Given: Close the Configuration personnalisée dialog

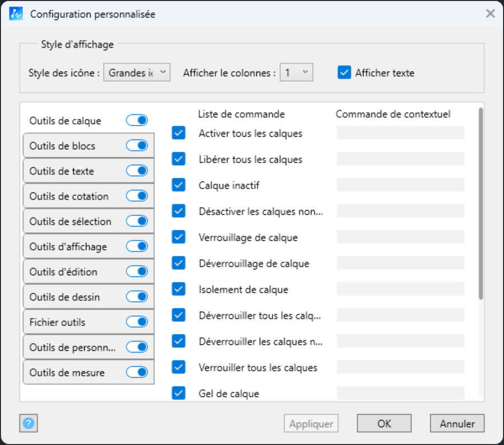Looking at the screenshot, I should pos(490,14).
